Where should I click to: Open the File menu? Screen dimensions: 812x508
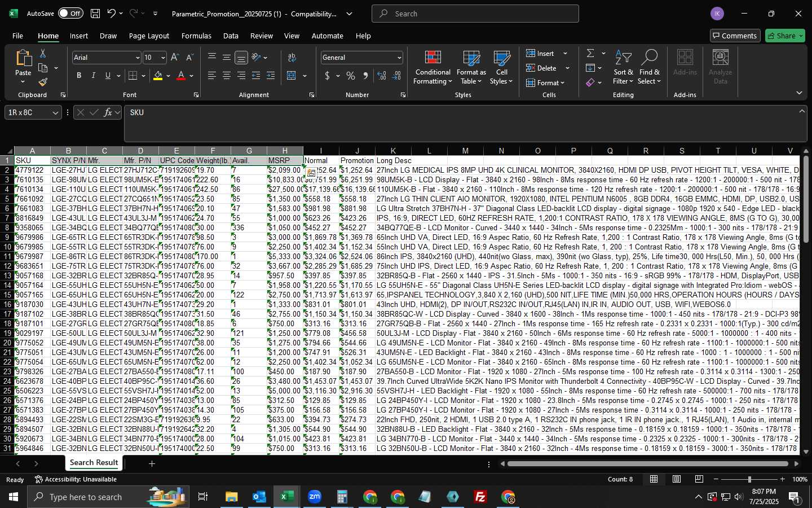[17, 36]
